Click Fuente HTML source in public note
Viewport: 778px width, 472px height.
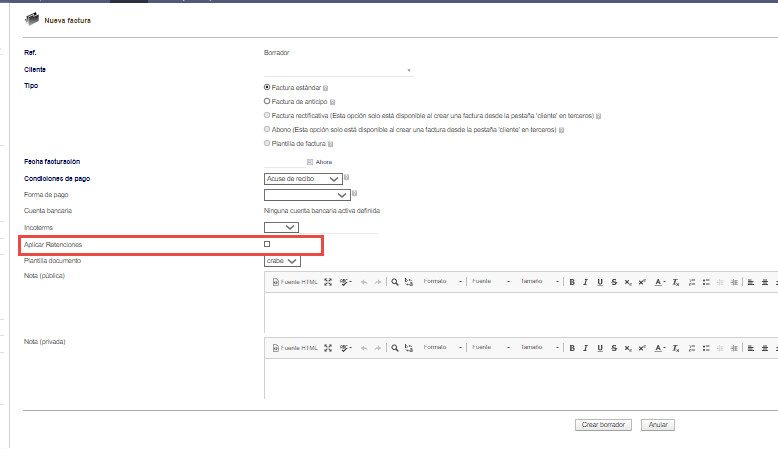295,282
